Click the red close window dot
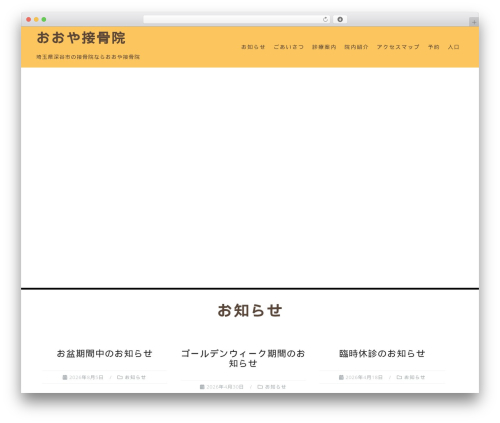The height and width of the screenshot is (423, 500). 29,20
